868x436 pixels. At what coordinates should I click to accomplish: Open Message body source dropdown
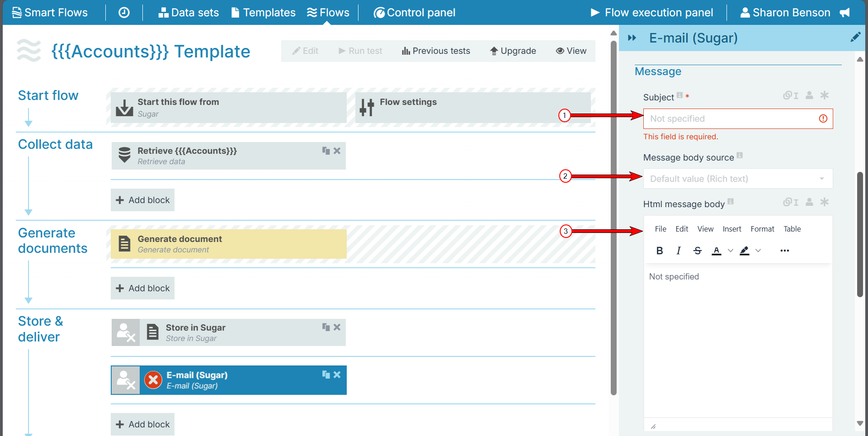(x=738, y=179)
